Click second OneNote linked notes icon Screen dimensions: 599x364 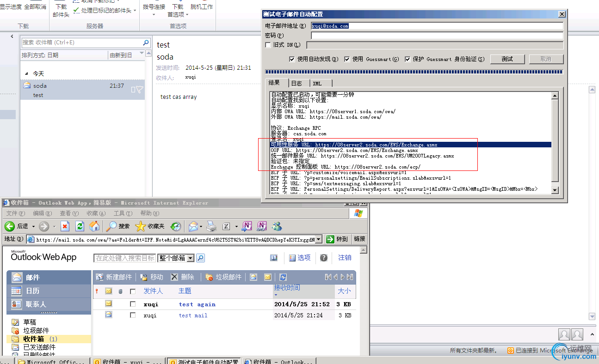[262, 226]
